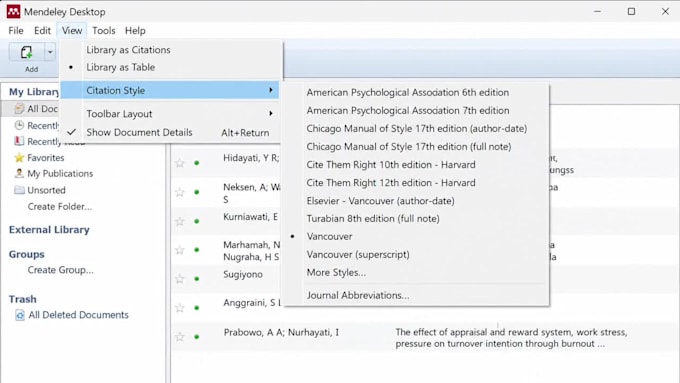Expand the Toolbar Layout submenu
This screenshot has width=680, height=383.
(x=170, y=114)
